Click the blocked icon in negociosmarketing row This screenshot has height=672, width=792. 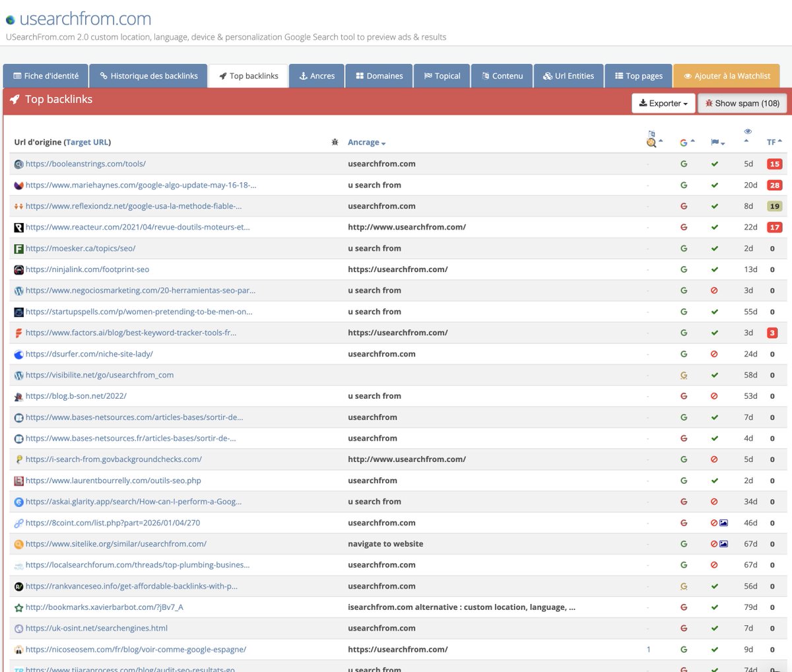click(x=714, y=290)
